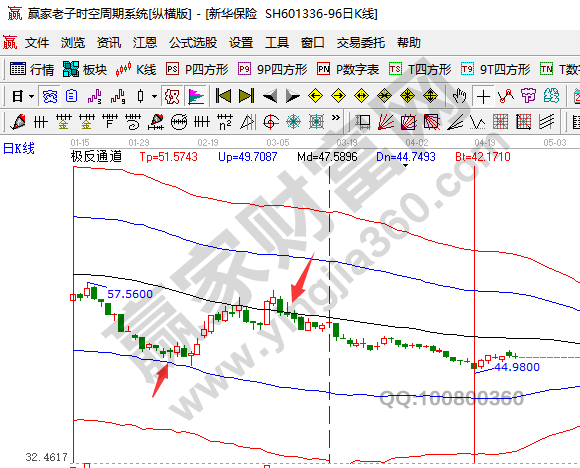Image resolution: width=580 pixels, height=468 pixels.
Task: Open the 板块 sector view
Action: pos(85,70)
